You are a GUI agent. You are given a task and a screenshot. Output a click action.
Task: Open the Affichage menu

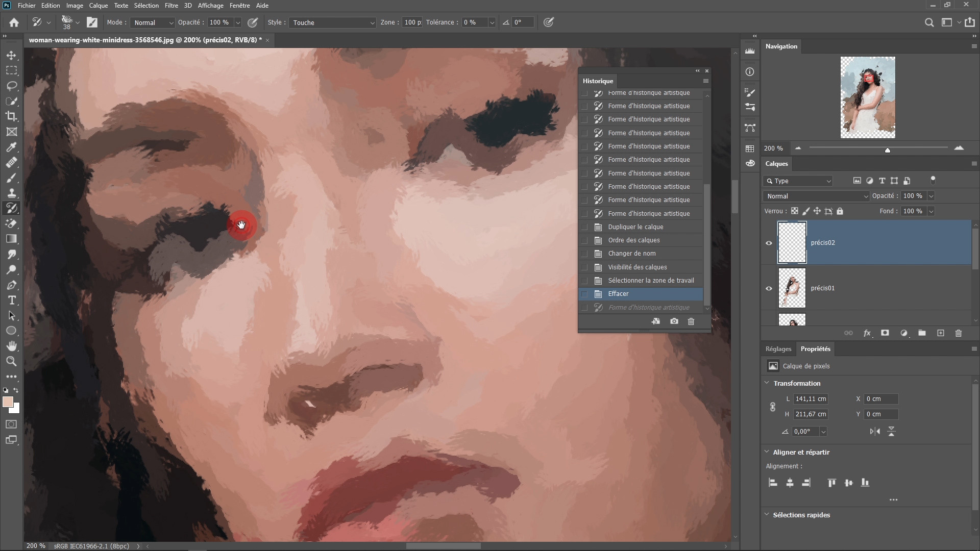click(210, 6)
